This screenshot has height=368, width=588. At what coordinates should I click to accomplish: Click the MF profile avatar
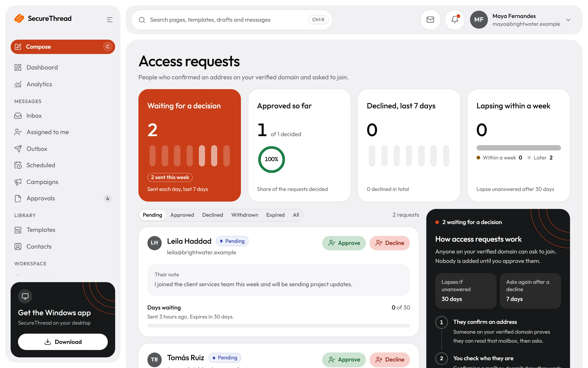click(479, 20)
